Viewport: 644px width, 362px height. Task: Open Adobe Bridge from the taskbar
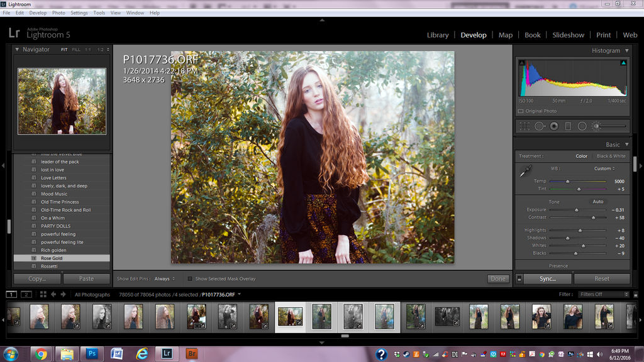click(191, 354)
